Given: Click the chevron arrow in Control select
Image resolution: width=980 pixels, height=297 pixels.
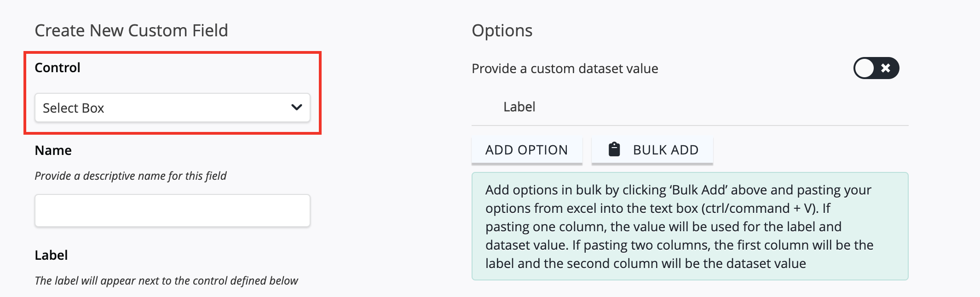Looking at the screenshot, I should 297,108.
